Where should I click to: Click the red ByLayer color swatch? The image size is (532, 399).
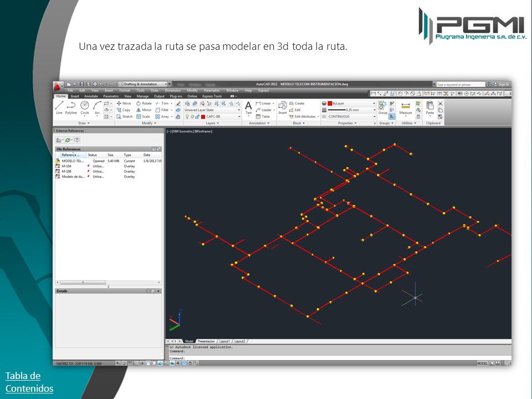(x=330, y=104)
